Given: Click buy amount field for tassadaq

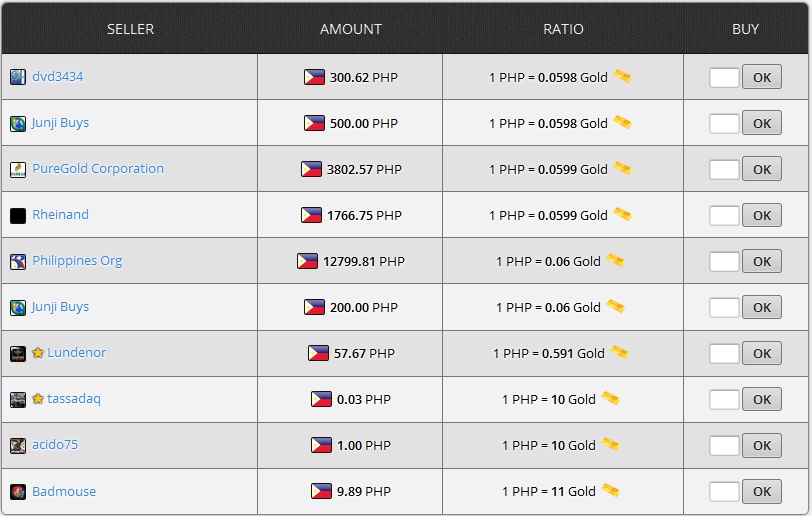Looking at the screenshot, I should (724, 399).
